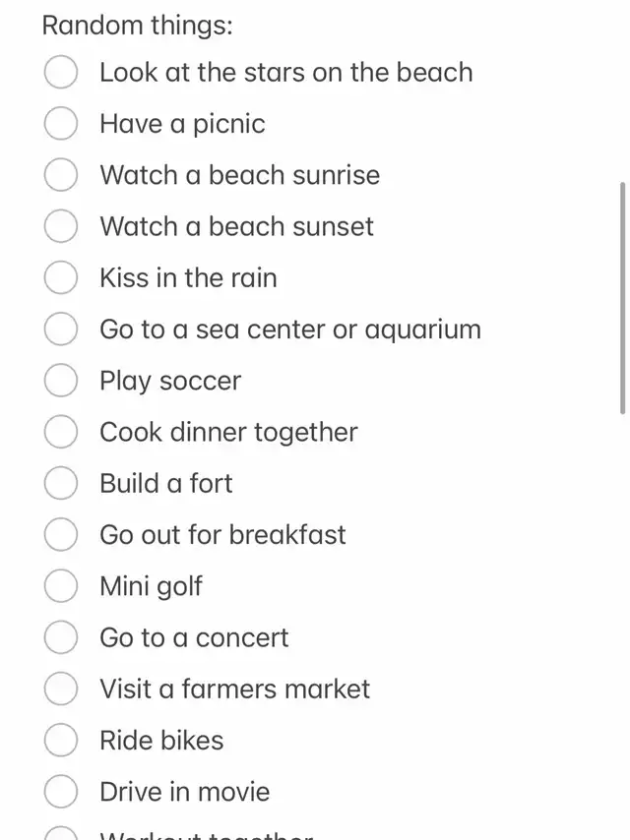Check off 'Look at the stars on the beach'
The image size is (630, 840).
pyautogui.click(x=61, y=73)
